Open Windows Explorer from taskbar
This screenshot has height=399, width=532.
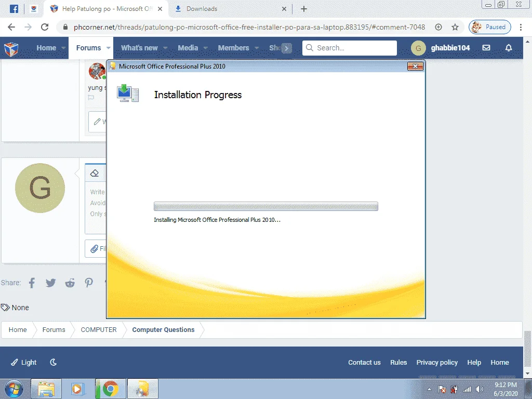[x=46, y=389]
